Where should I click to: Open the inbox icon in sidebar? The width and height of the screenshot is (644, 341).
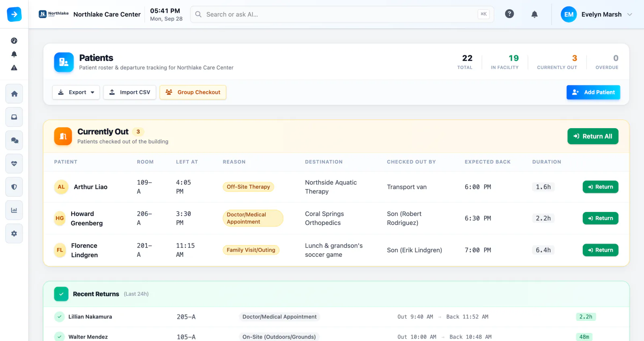click(14, 117)
